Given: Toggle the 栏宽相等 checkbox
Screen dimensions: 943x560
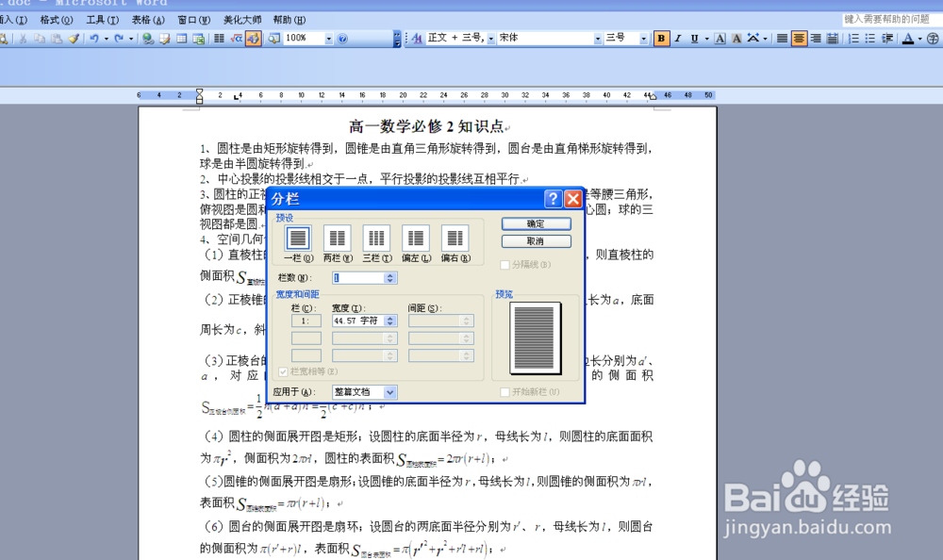Looking at the screenshot, I should (284, 371).
